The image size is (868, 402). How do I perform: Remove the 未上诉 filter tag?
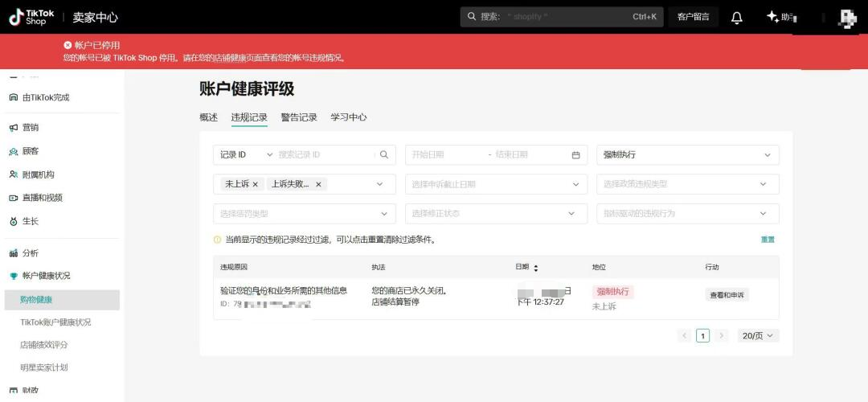[256, 184]
